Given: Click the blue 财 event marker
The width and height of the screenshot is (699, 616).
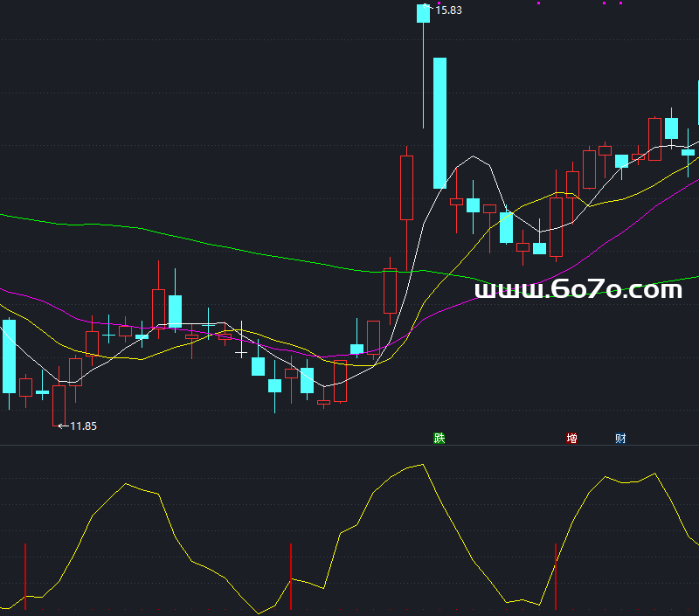Looking at the screenshot, I should [x=620, y=438].
